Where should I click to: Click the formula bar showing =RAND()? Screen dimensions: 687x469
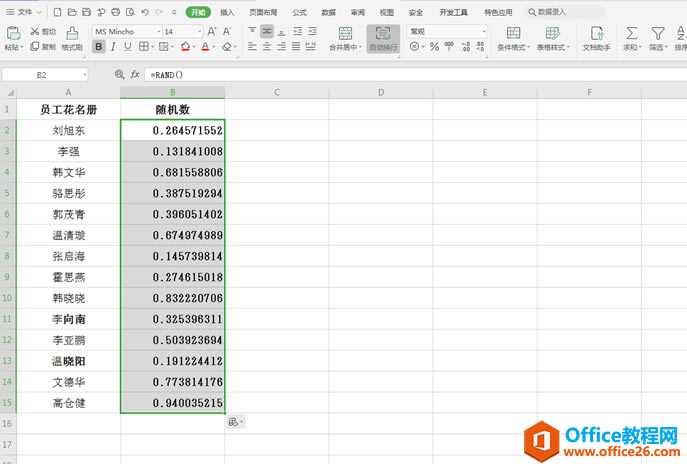pyautogui.click(x=416, y=75)
